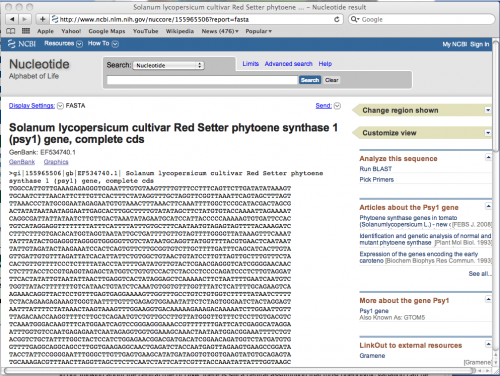Screen dimensions: 500x376
Task: Click Run BLAST
Action: coord(376,169)
